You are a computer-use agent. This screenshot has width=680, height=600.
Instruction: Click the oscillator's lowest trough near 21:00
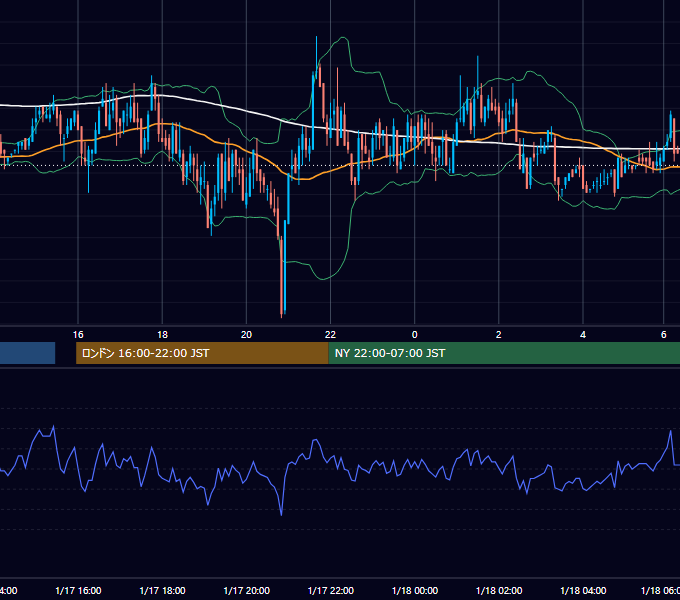281,514
